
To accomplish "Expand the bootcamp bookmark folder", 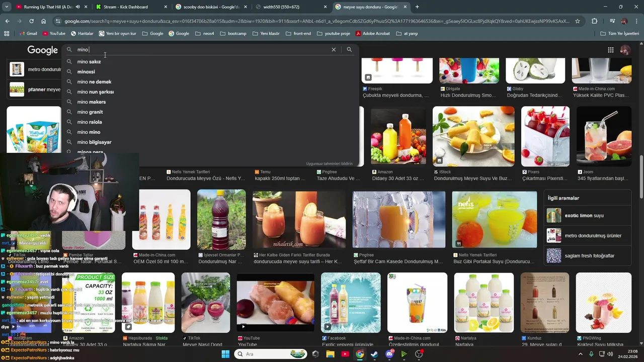I will click(x=233, y=33).
